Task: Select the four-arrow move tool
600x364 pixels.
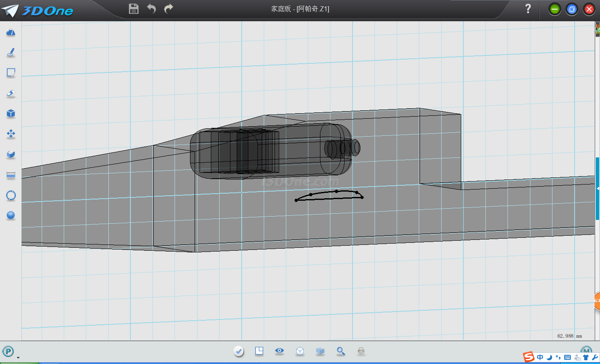Action: click(x=11, y=134)
